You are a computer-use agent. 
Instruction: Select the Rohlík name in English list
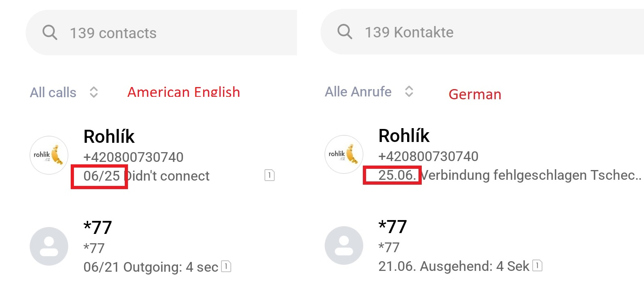point(109,136)
